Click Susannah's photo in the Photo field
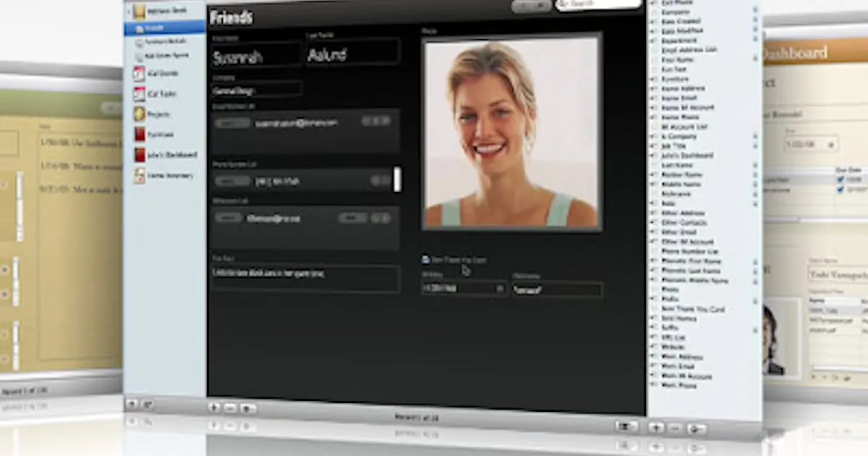Image resolution: width=868 pixels, height=456 pixels. click(x=511, y=132)
